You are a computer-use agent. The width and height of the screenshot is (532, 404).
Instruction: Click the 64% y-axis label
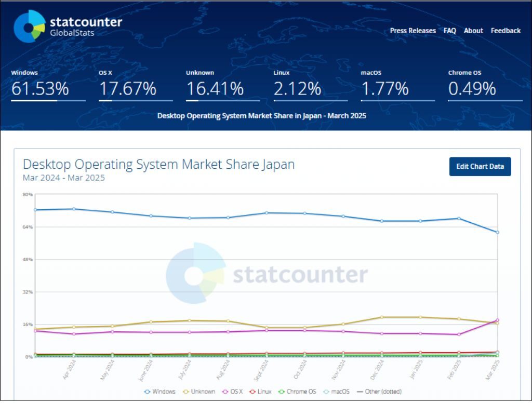coord(28,227)
